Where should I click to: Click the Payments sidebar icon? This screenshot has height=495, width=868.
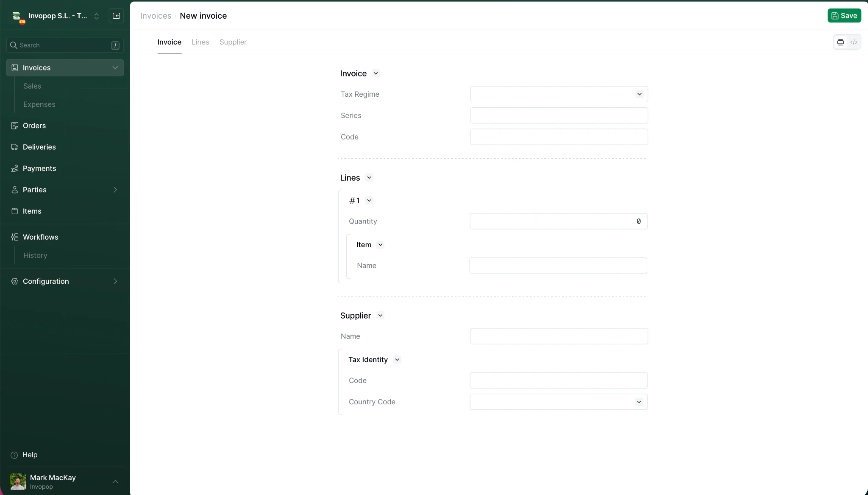(15, 168)
